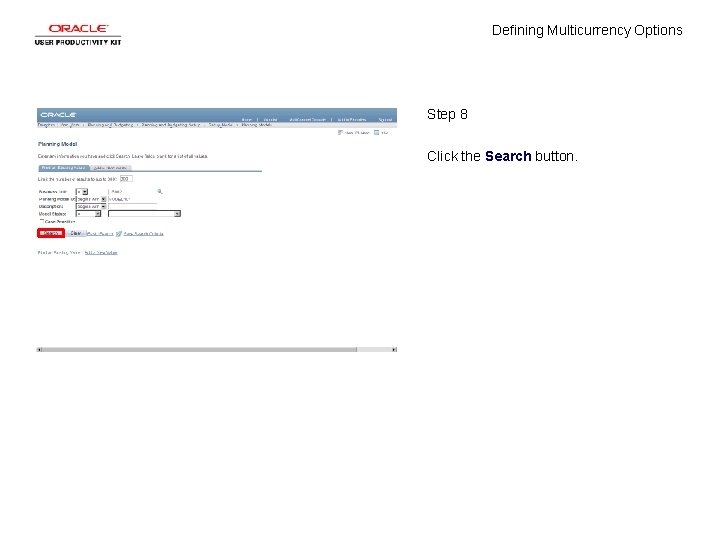Click the New Window icon
The image size is (720, 540).
pyautogui.click(x=340, y=132)
